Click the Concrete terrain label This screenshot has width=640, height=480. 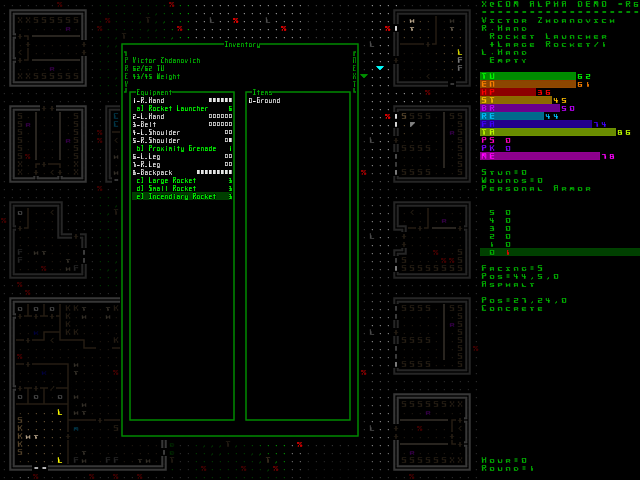coord(512,309)
